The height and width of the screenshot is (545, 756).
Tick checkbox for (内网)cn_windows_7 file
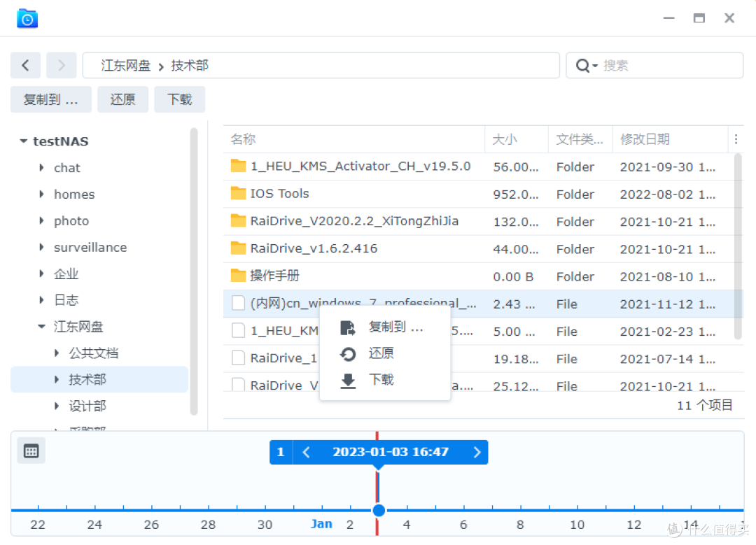(238, 303)
